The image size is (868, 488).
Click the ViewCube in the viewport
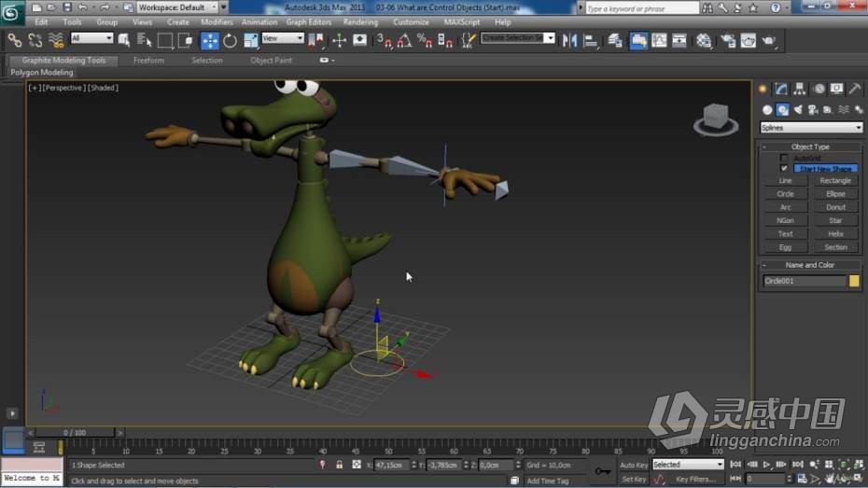716,119
